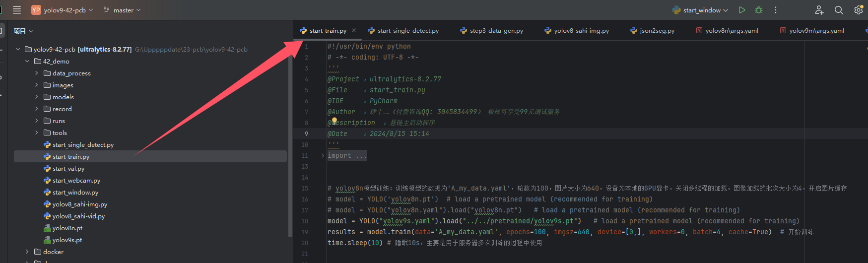Click the YP project badge icon
868x263 pixels.
click(36, 10)
